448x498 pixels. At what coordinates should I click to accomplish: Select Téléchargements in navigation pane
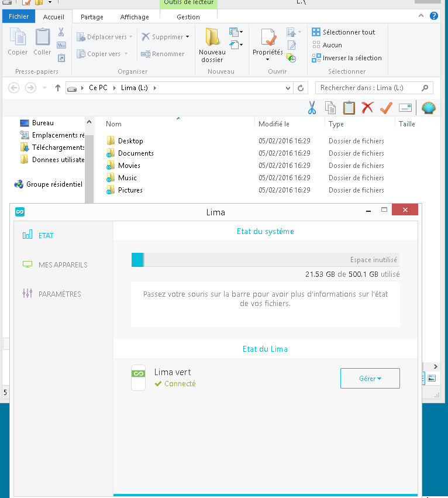52,147
